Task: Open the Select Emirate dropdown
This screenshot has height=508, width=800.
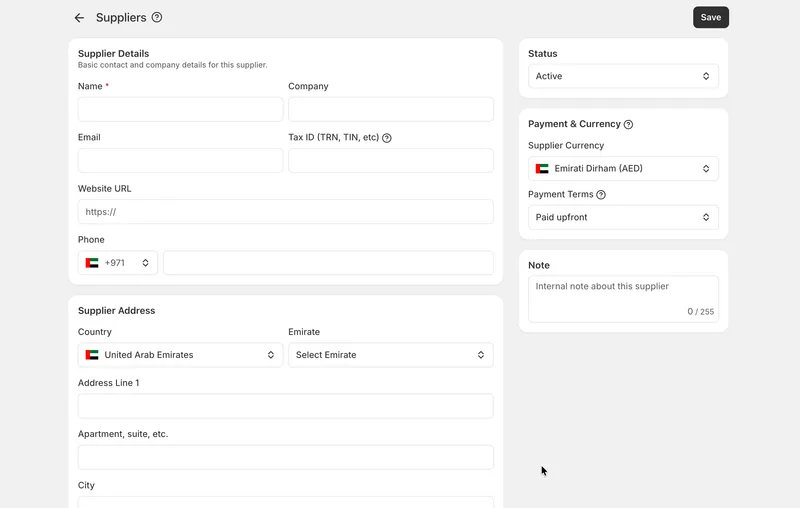Action: click(391, 355)
